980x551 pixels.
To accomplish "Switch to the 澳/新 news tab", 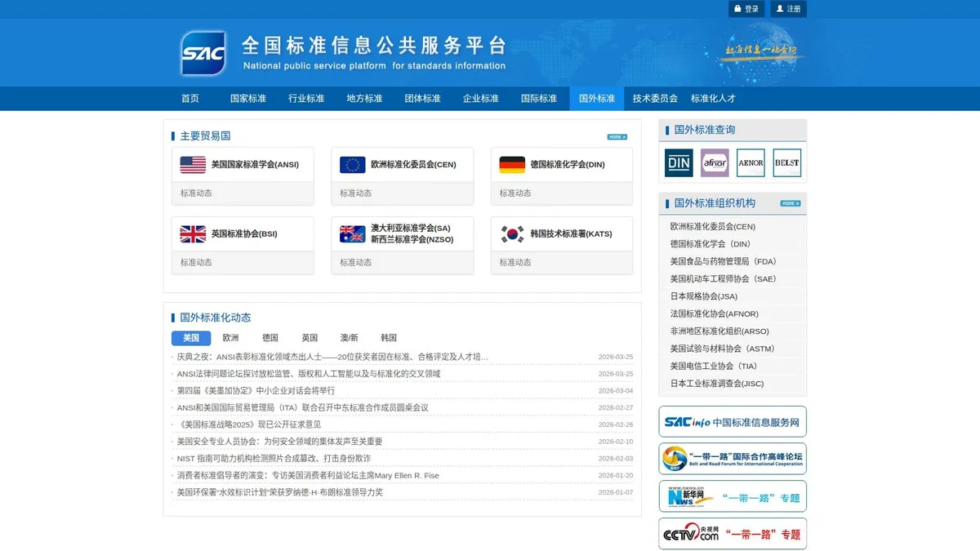I will tap(350, 338).
